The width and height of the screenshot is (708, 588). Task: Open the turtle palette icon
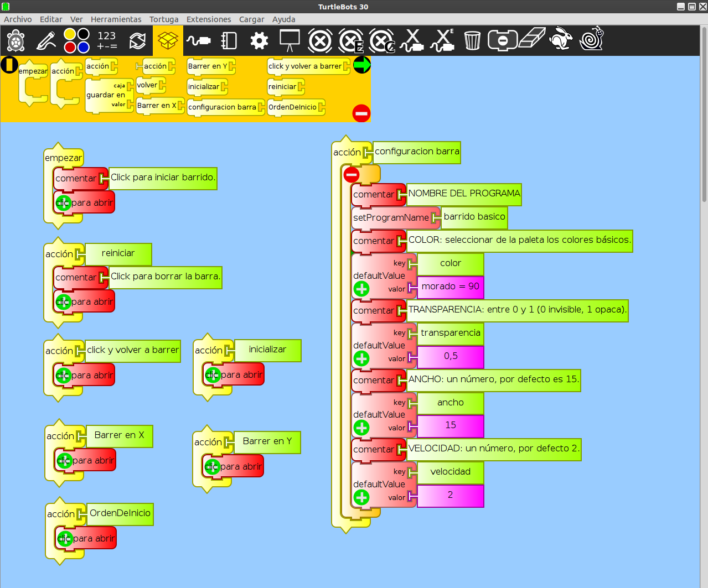tap(16, 40)
